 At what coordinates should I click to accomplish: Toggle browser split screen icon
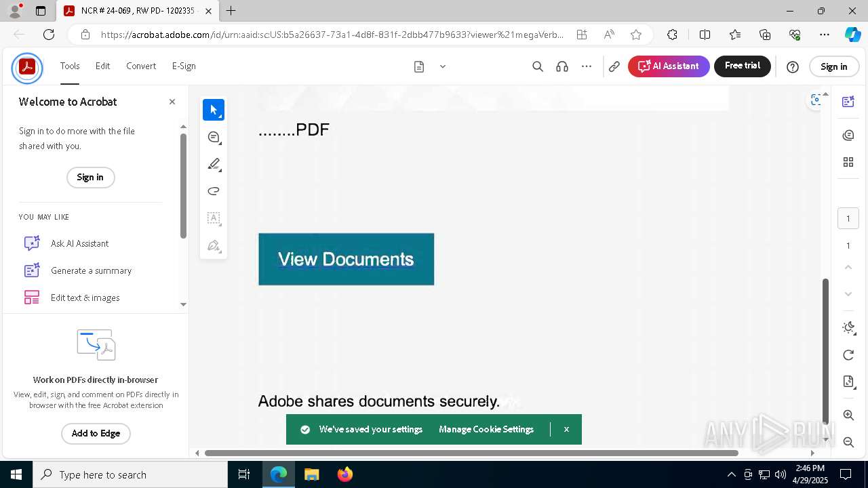pyautogui.click(x=705, y=35)
